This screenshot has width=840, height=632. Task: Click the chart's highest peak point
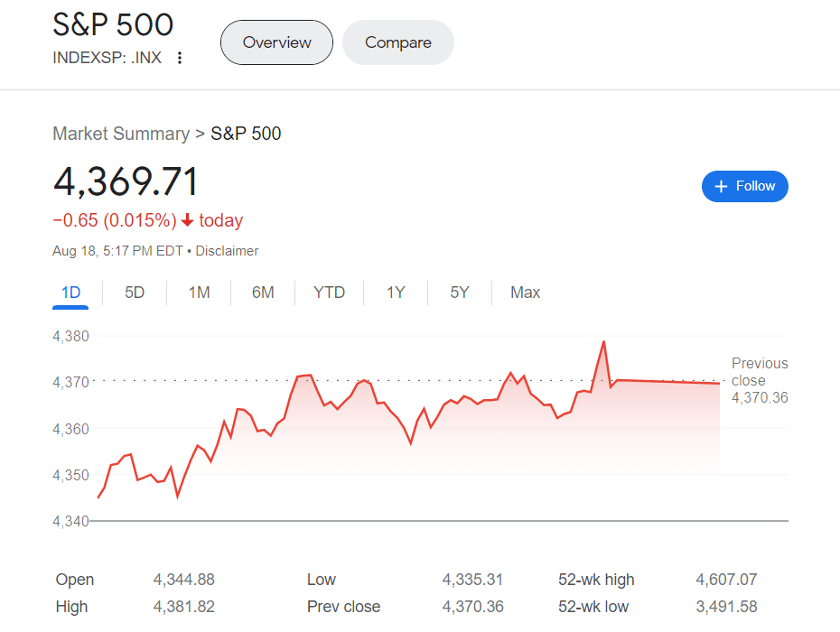(x=603, y=341)
